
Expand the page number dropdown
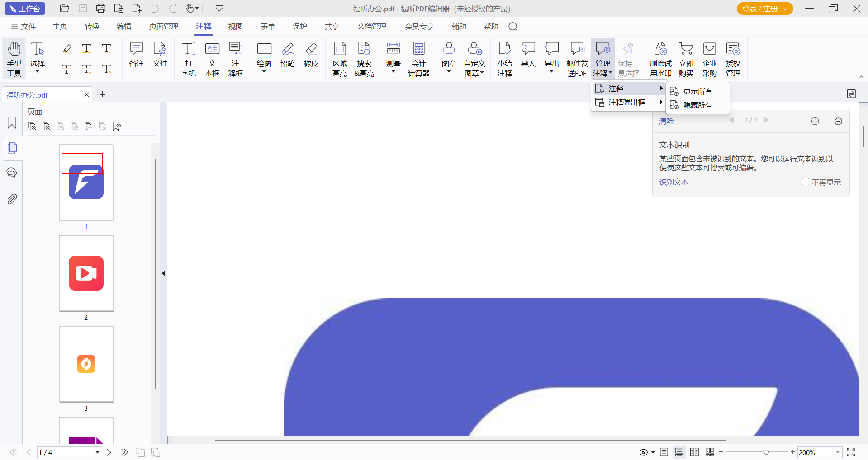click(97, 452)
